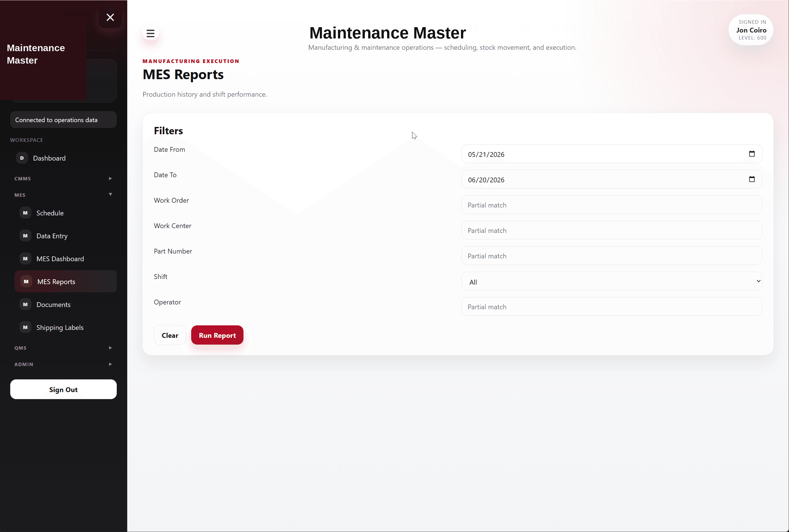Click the signed-in user badge Jon Coiro

(x=751, y=30)
